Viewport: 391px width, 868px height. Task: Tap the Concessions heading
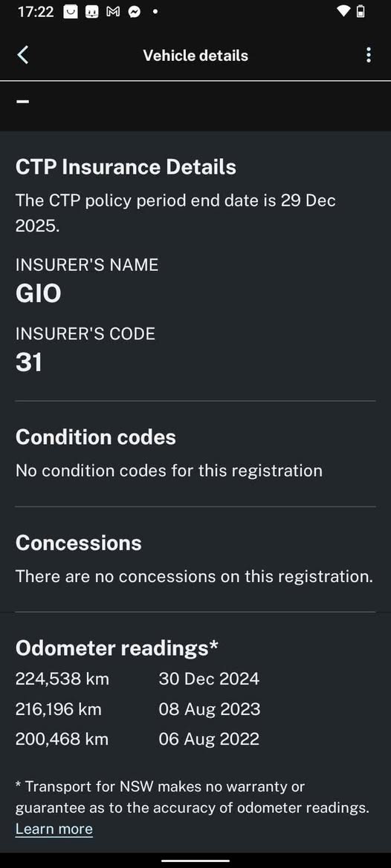click(x=79, y=543)
